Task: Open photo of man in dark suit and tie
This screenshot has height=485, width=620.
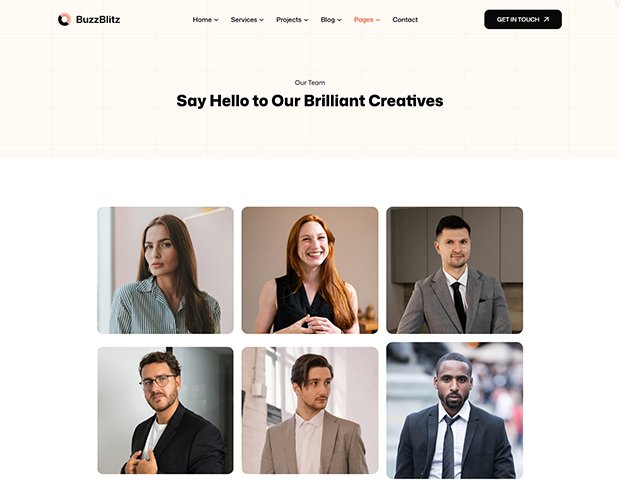Action: (454, 410)
